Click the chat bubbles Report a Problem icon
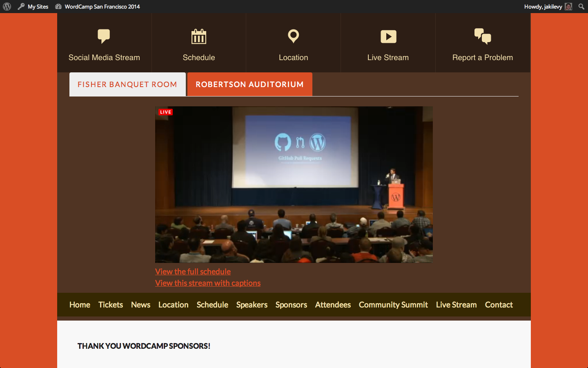 click(x=482, y=36)
